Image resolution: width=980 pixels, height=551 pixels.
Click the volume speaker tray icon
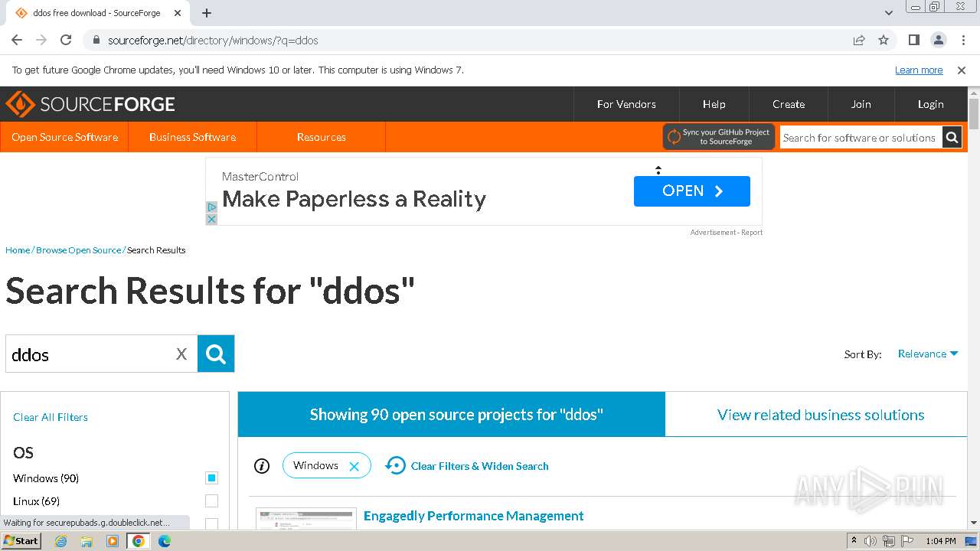[x=871, y=541]
